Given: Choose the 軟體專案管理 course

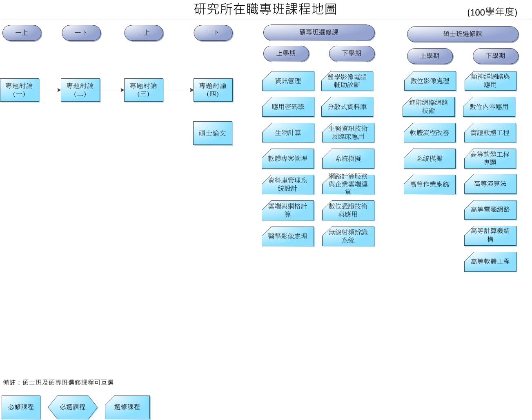Looking at the screenshot, I should click(288, 159).
